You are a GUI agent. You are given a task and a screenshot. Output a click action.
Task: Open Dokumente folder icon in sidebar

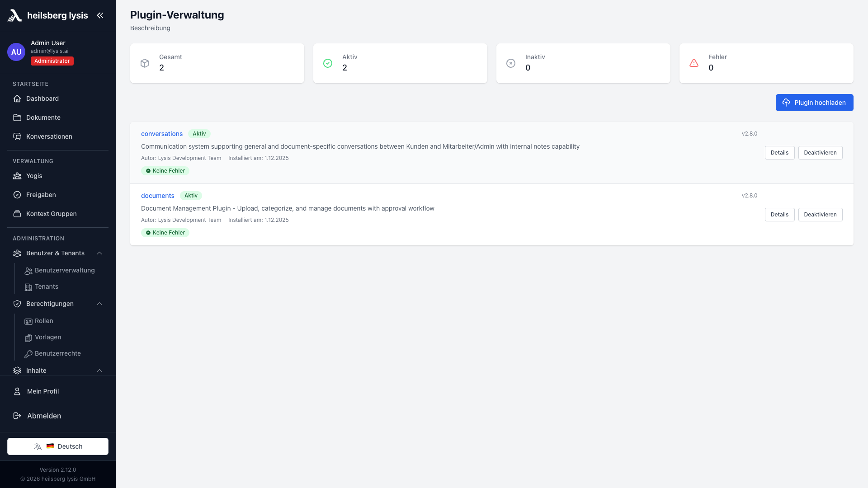tap(17, 117)
